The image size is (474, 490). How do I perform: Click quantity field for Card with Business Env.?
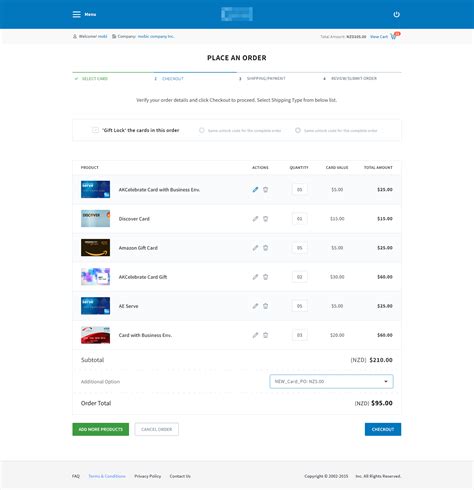[x=300, y=335]
